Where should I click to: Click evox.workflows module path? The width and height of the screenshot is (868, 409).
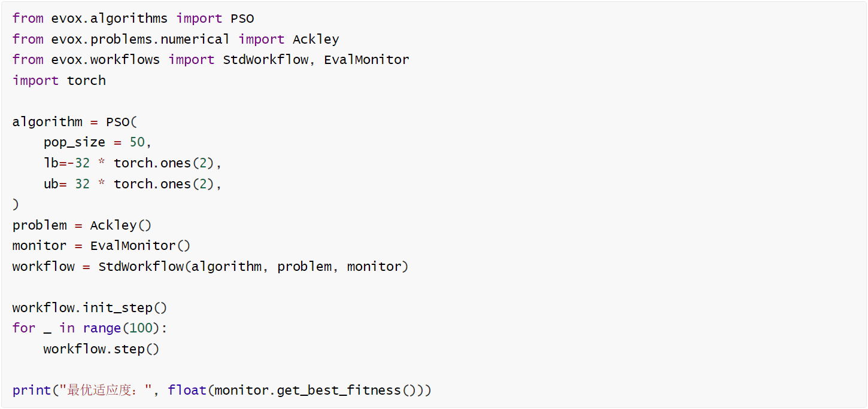point(105,60)
